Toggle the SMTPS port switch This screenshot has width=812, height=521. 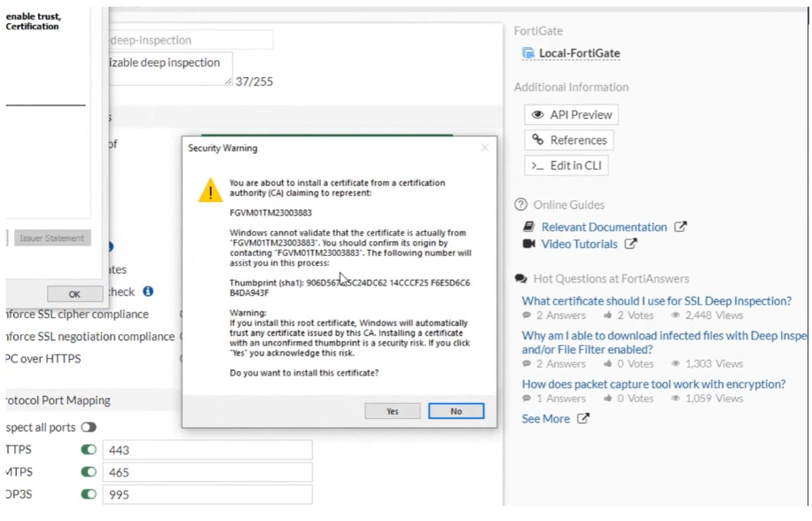point(89,472)
